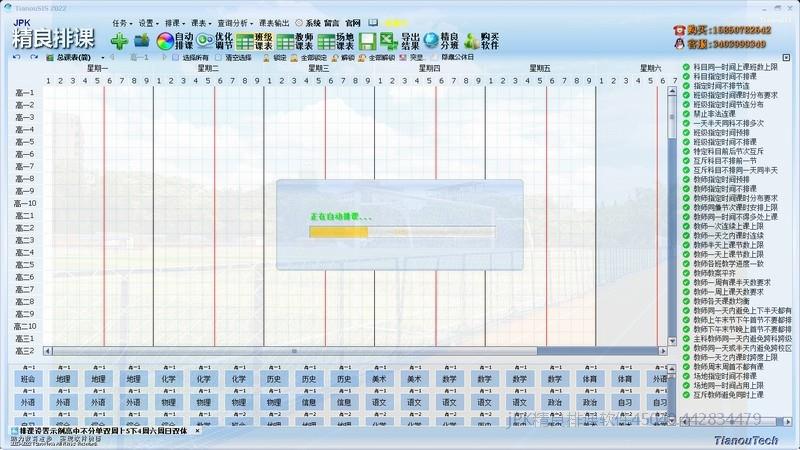This screenshot has width=800, height=450.
Task: Open the 场地课表 venue timetable view
Action: pyautogui.click(x=335, y=41)
